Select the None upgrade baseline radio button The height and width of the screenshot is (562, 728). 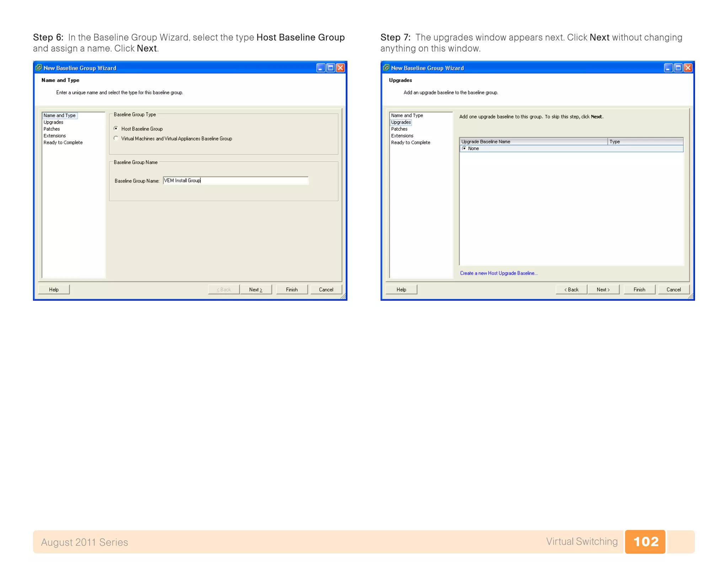[x=464, y=148]
